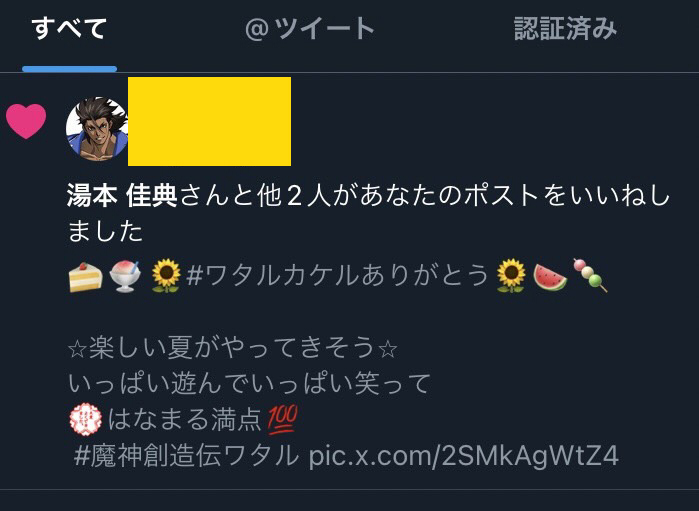Switch to the すべて tab
This screenshot has width=699, height=511.
point(69,29)
